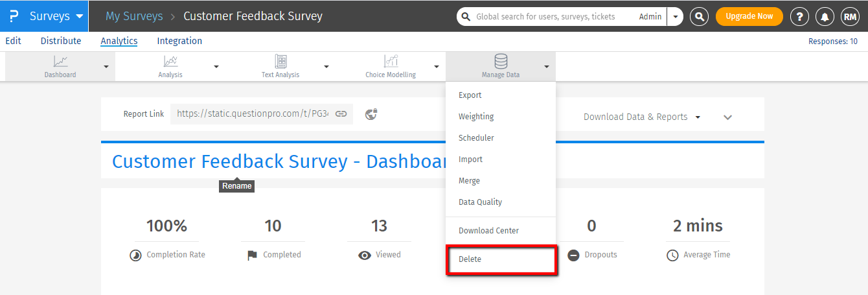The image size is (868, 295).
Task: Expand the Text Analysis dropdown arrow
Action: tap(326, 66)
